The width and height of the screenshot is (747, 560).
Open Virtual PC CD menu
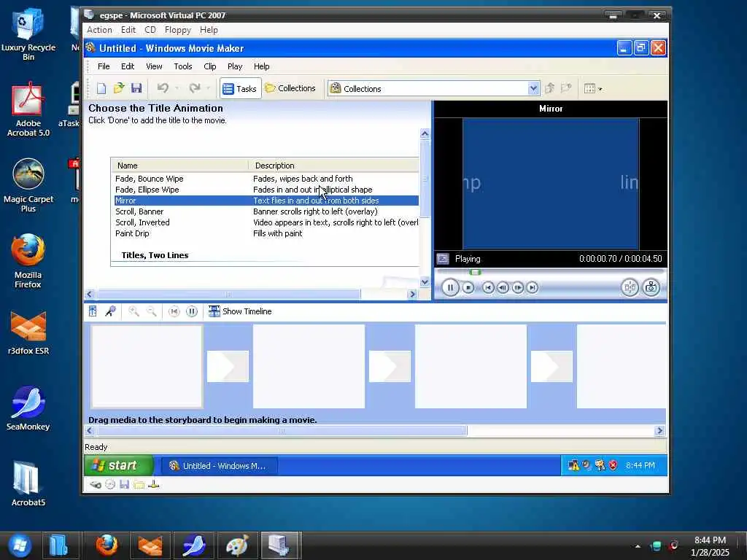click(150, 30)
